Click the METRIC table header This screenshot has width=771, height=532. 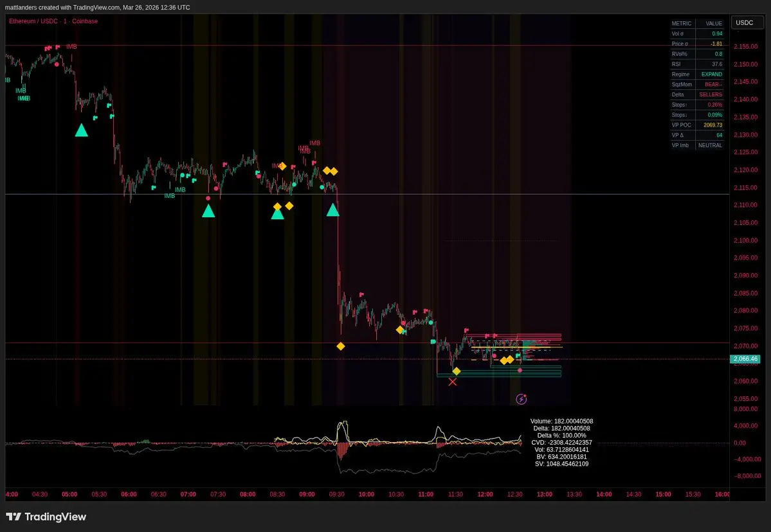coord(682,24)
